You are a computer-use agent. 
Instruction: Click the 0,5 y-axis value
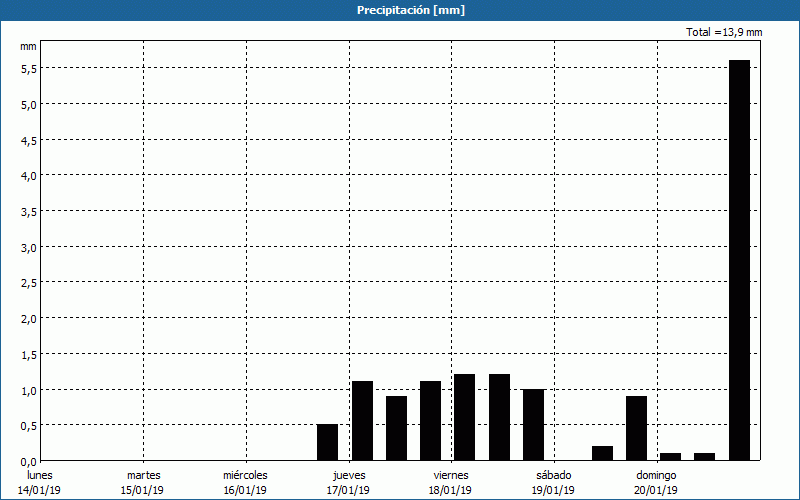29,426
